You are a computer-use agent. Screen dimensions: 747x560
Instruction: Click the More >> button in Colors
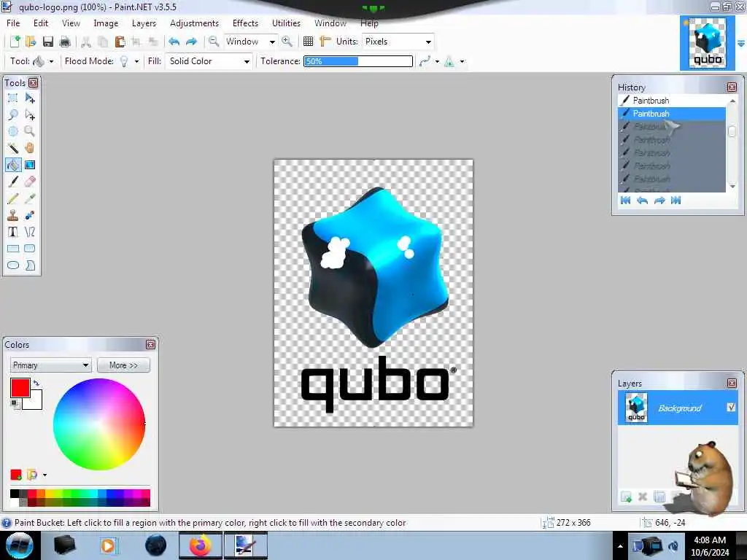click(123, 365)
